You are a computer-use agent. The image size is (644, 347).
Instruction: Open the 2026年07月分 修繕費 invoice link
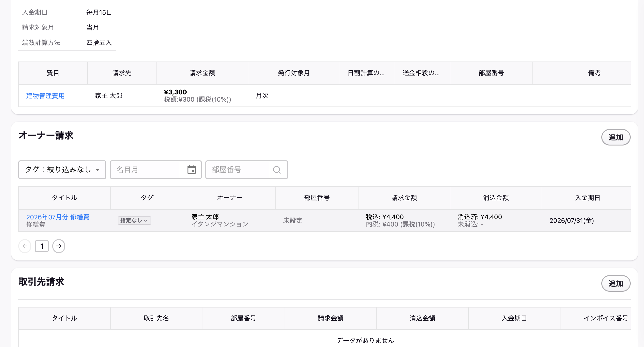(x=58, y=217)
